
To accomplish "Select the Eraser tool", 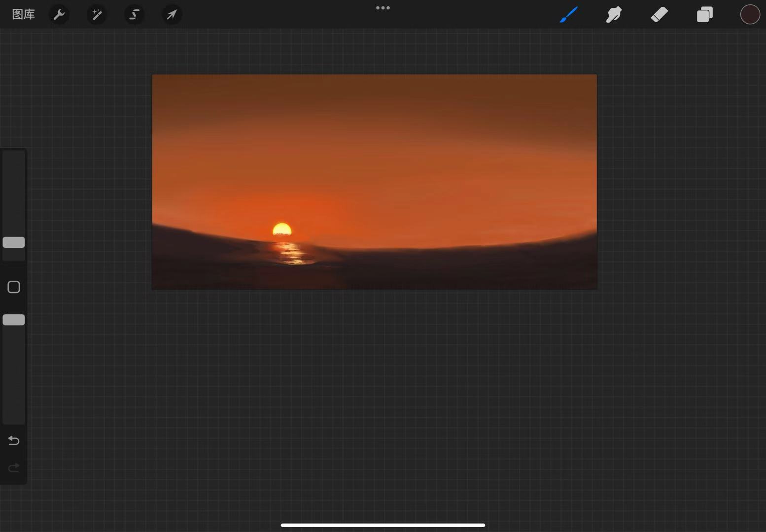I will click(659, 14).
